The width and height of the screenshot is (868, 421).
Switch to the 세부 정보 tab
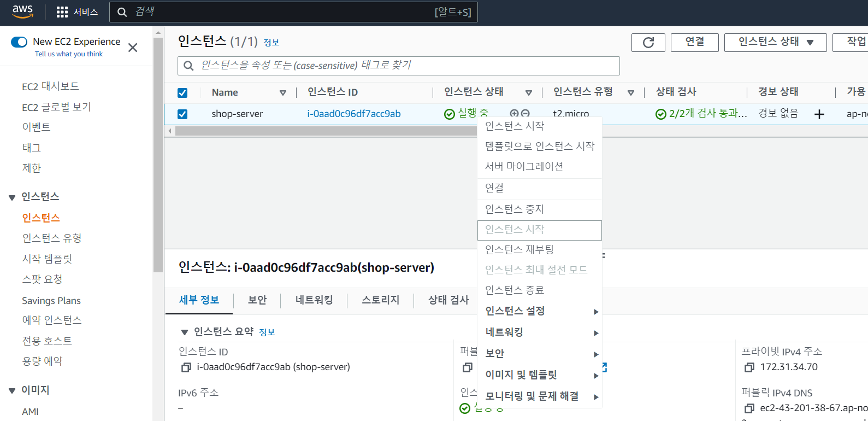coord(199,300)
